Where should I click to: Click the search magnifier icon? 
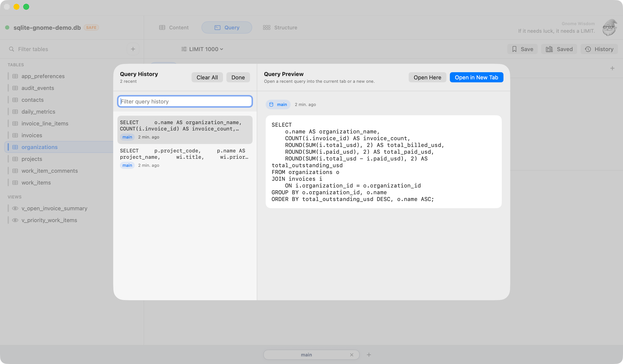pos(11,49)
